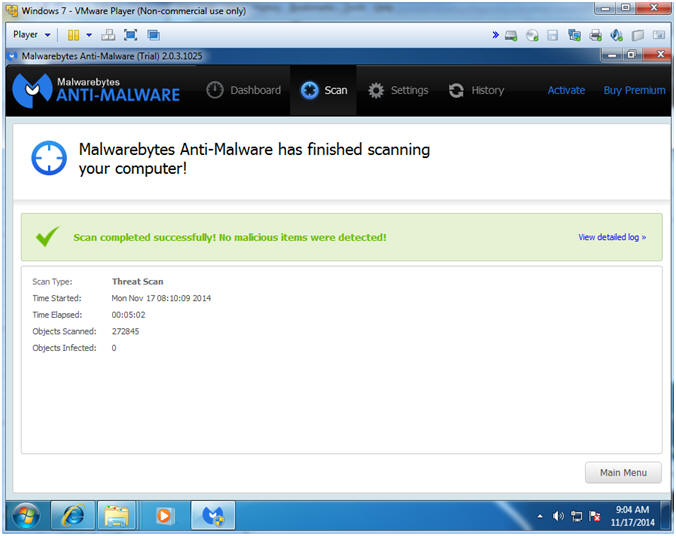The image size is (676, 536).
Task: Click the time elapsed value 00:05:02
Action: 128,315
